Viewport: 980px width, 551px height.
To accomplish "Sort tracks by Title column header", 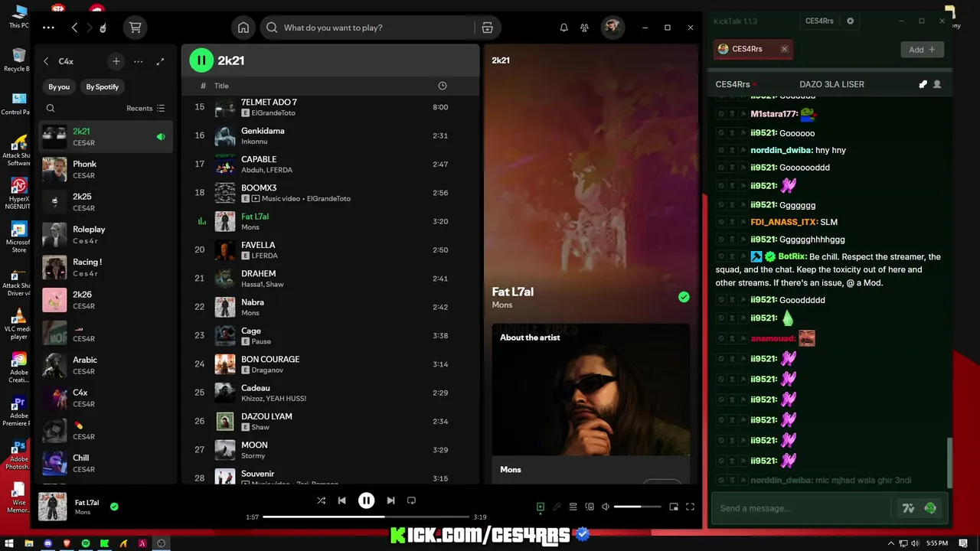I will pos(221,86).
